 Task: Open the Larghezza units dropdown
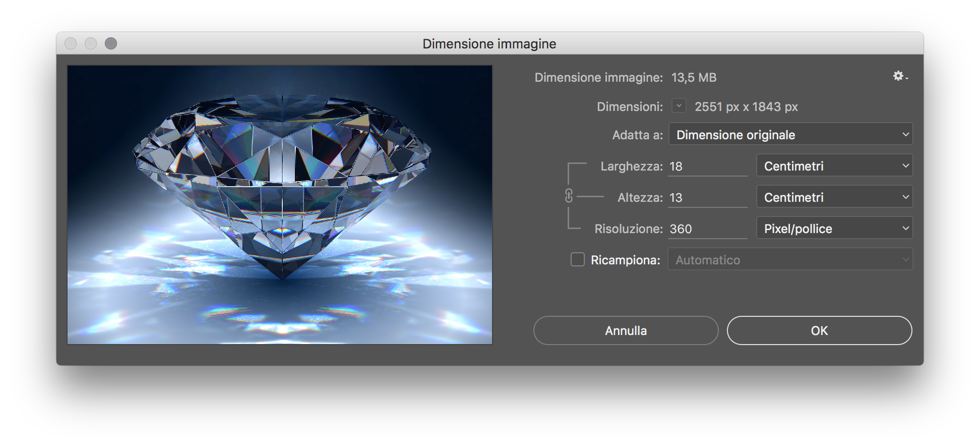coord(834,166)
